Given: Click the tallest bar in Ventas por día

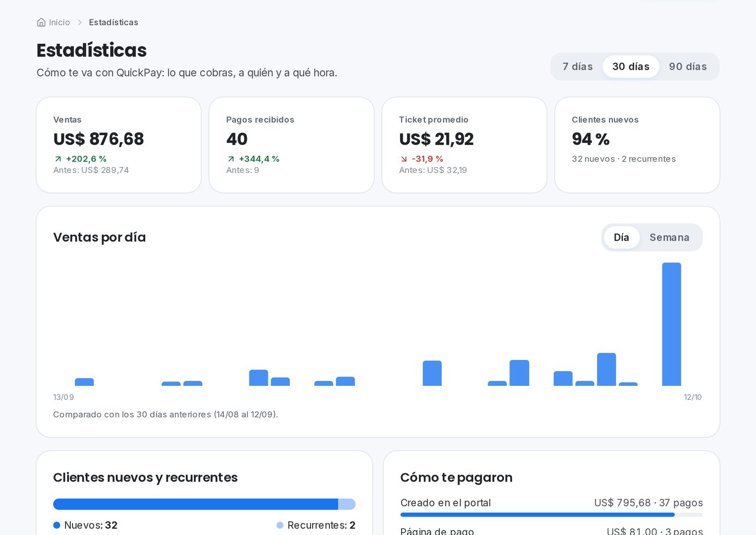Looking at the screenshot, I should click(x=671, y=324).
